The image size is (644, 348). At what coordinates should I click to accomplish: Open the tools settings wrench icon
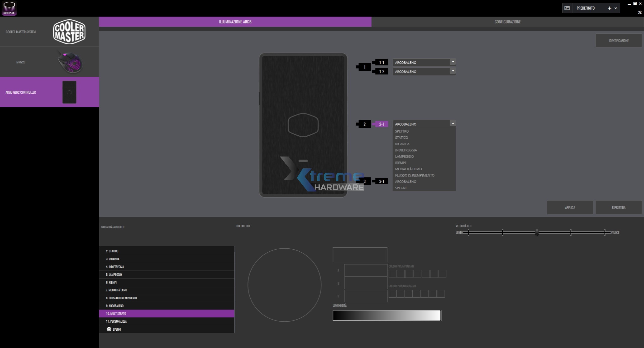pyautogui.click(x=640, y=12)
